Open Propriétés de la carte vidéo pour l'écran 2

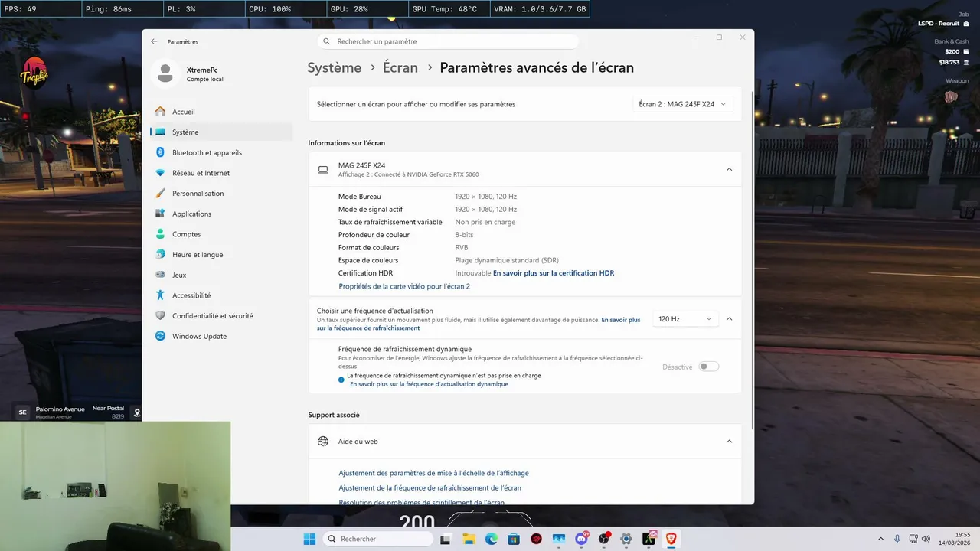(x=404, y=286)
